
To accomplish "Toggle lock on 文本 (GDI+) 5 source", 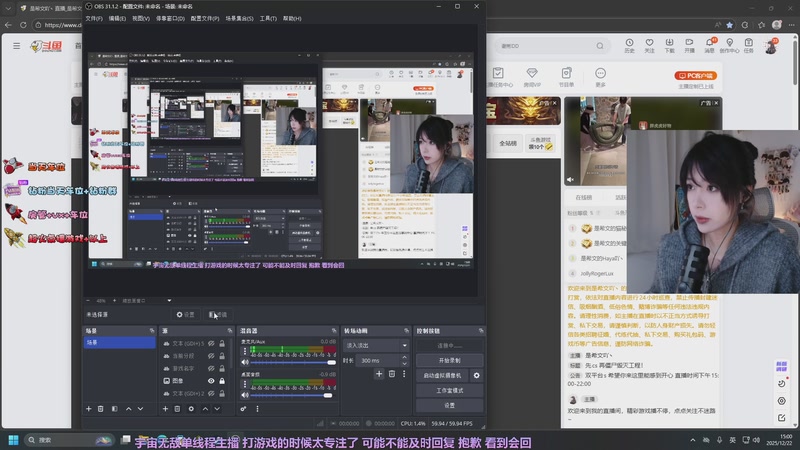I will click(x=222, y=343).
